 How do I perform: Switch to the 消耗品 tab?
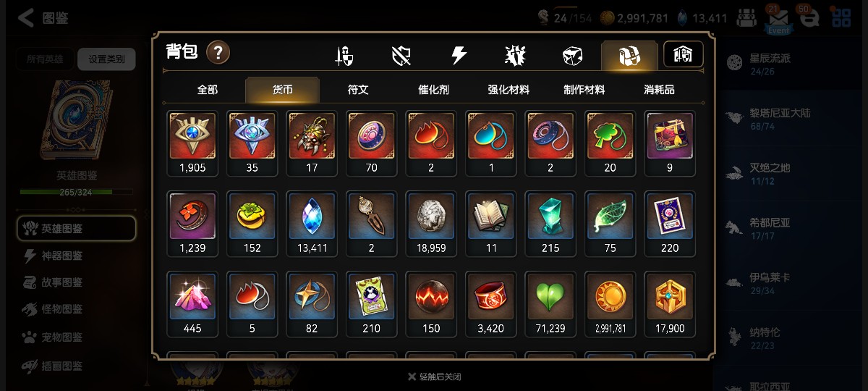[x=659, y=90]
